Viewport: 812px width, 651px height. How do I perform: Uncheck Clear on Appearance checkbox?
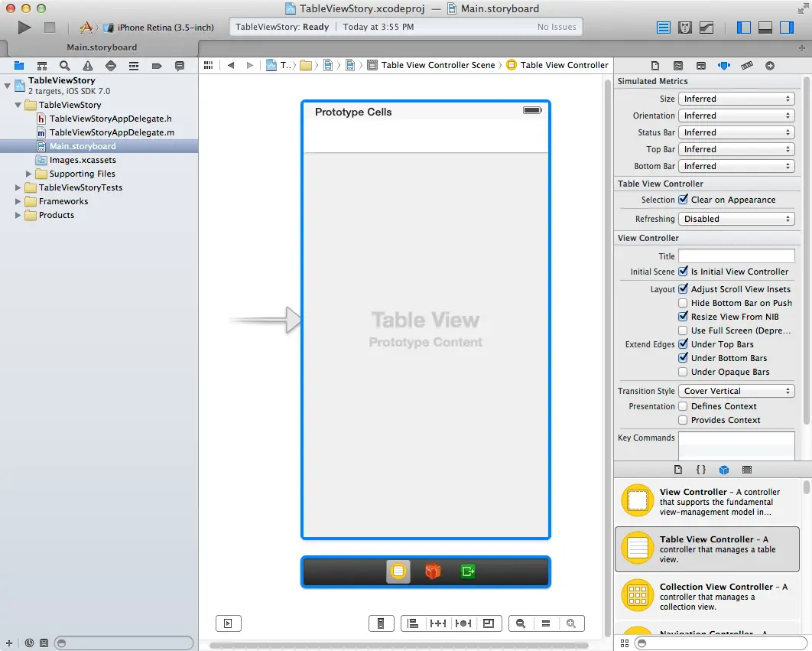tap(684, 200)
